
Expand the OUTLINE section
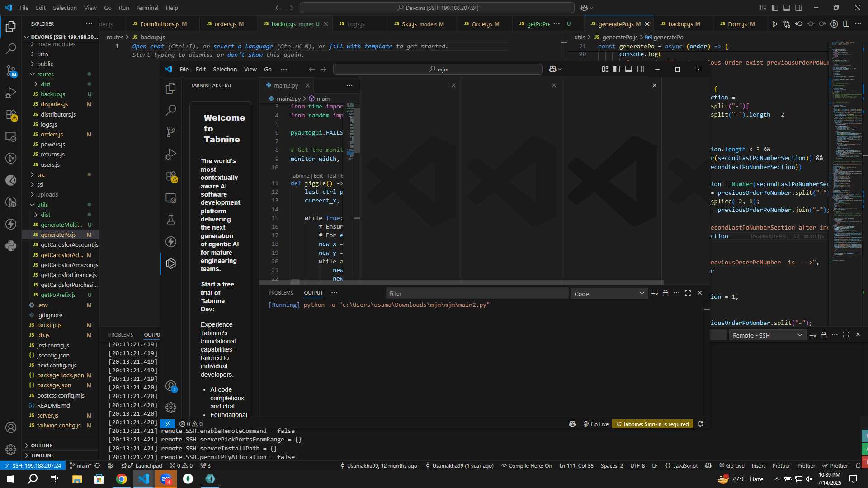[x=42, y=446]
